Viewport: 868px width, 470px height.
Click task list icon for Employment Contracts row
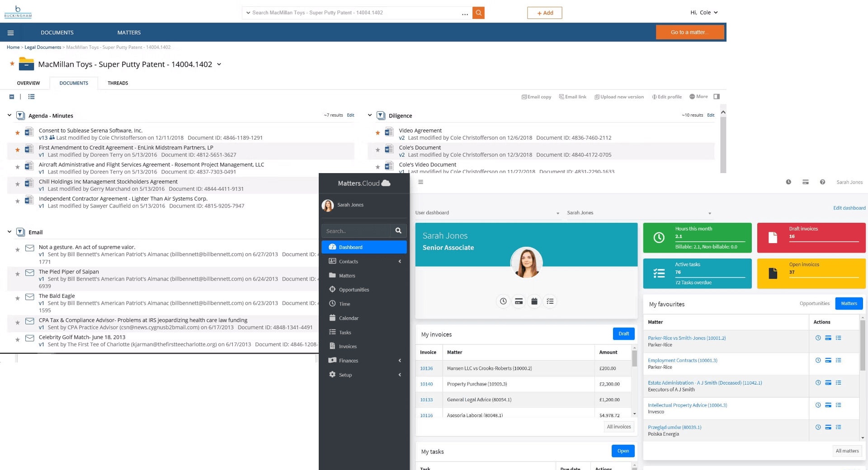tap(838, 360)
